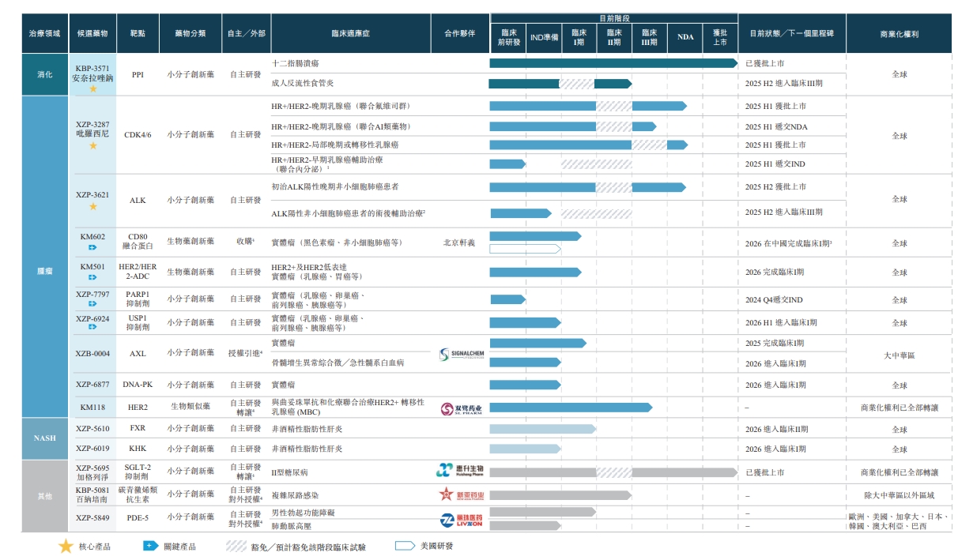Click the blue icon beside 關鍵產品 in legend
Screen dimensions: 973x560
[149, 546]
